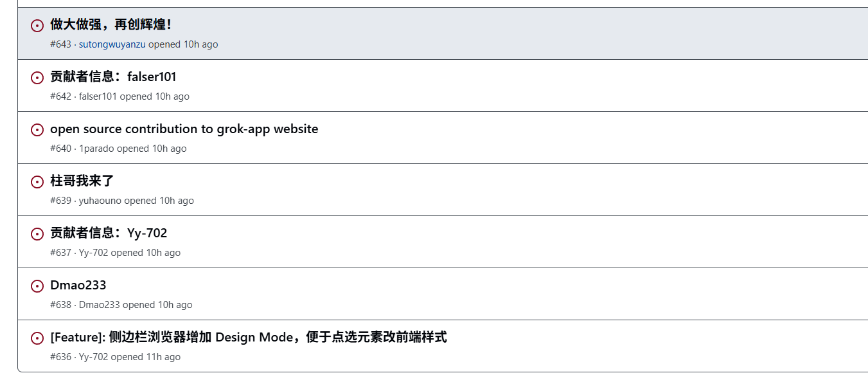
Task: Click open-issue icon beside Dmao233 issue
Action: tap(37, 286)
